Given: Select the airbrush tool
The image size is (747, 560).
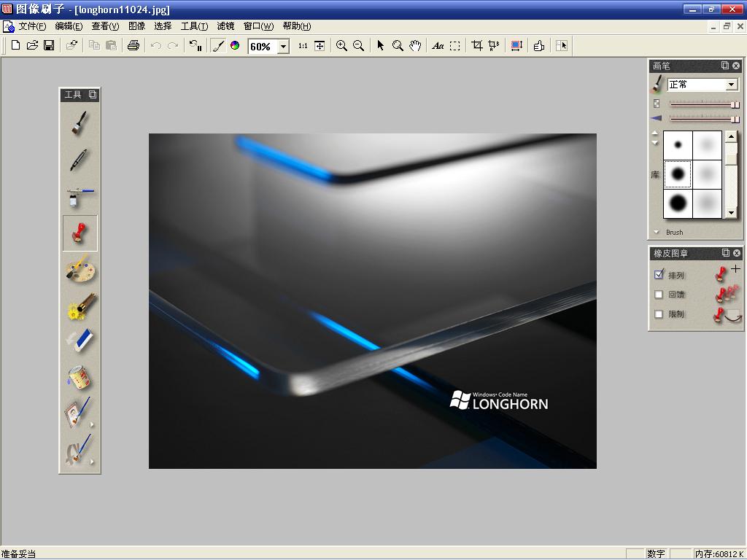Looking at the screenshot, I should click(x=80, y=196).
